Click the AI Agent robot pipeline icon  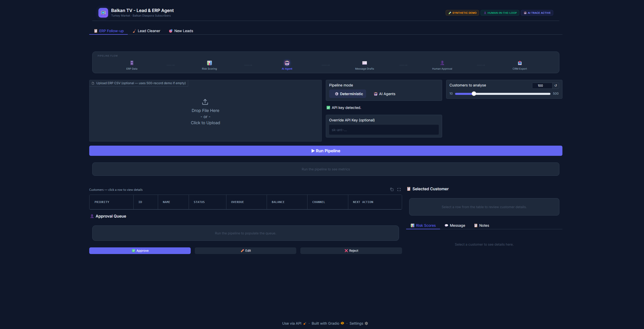(287, 63)
